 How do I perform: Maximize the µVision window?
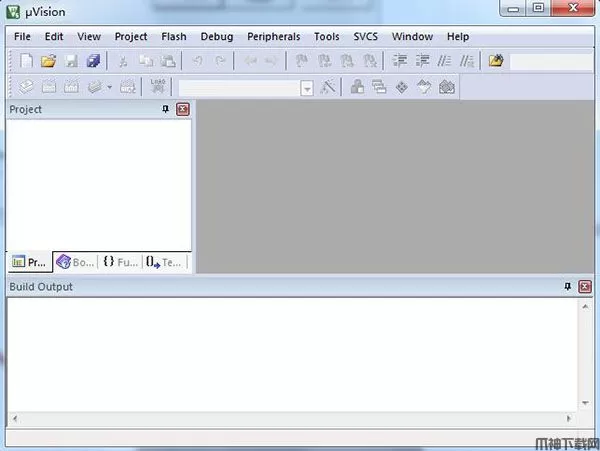(x=538, y=8)
